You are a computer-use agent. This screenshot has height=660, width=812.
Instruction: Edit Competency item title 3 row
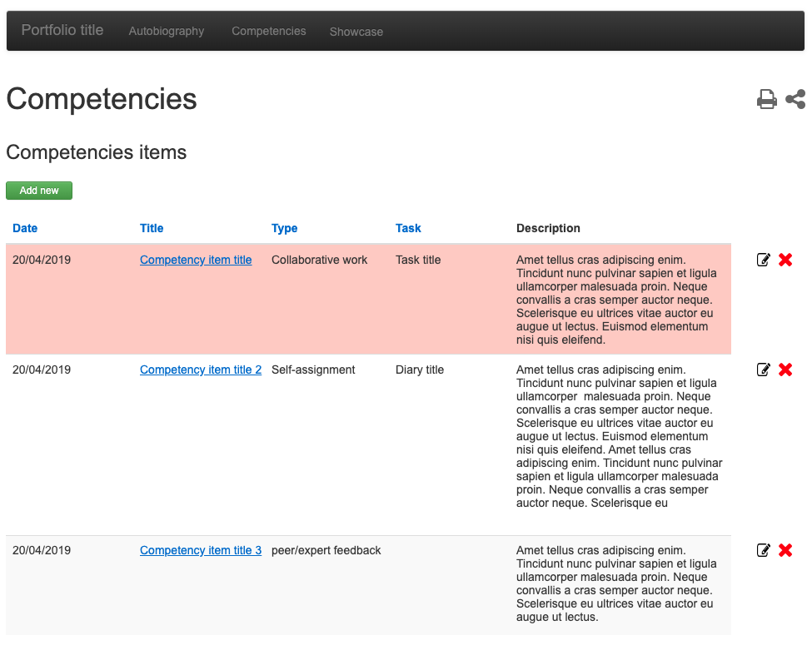pos(763,551)
